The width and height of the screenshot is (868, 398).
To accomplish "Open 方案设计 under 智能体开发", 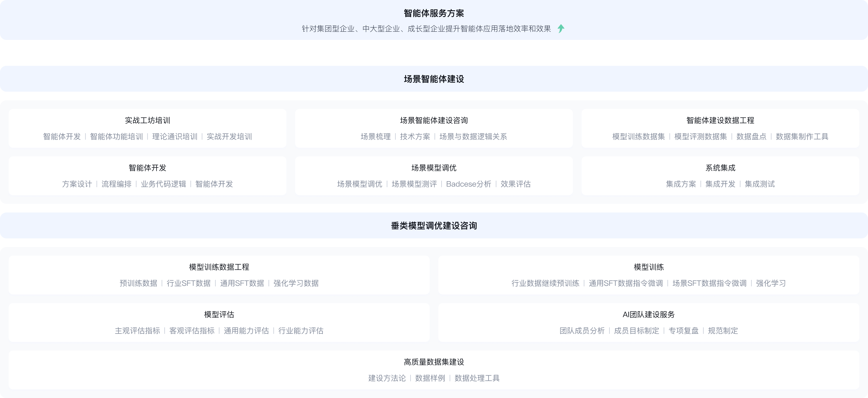I will coord(77,184).
